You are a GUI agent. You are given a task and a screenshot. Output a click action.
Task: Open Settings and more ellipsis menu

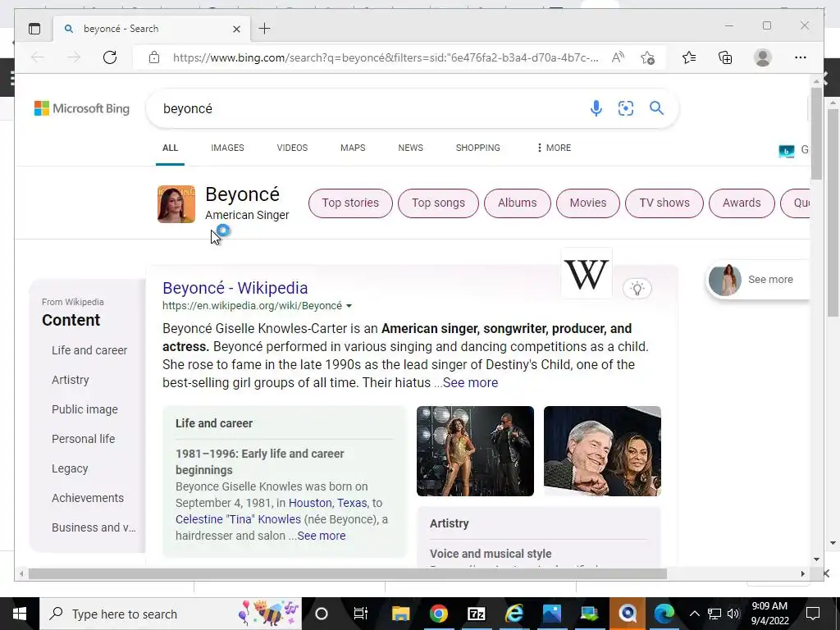pyautogui.click(x=801, y=57)
